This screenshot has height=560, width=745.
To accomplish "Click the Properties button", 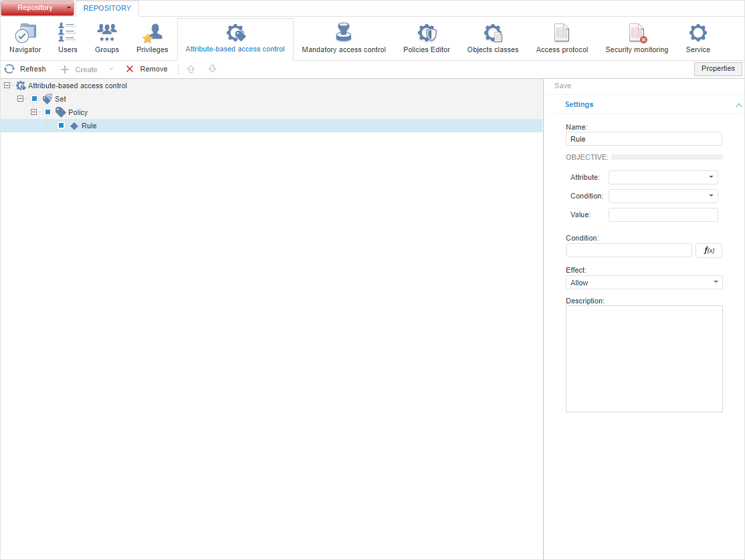I will [x=718, y=69].
